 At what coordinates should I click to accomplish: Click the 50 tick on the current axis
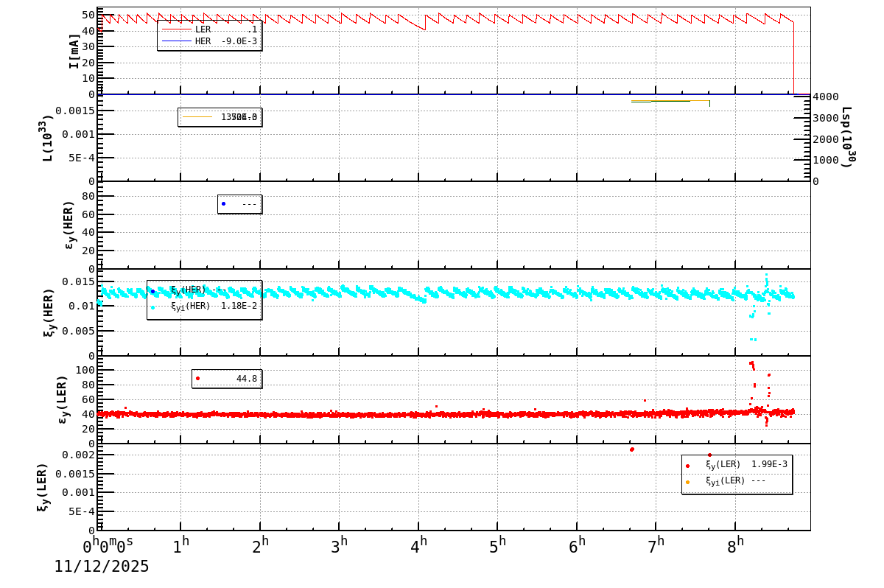(88, 15)
